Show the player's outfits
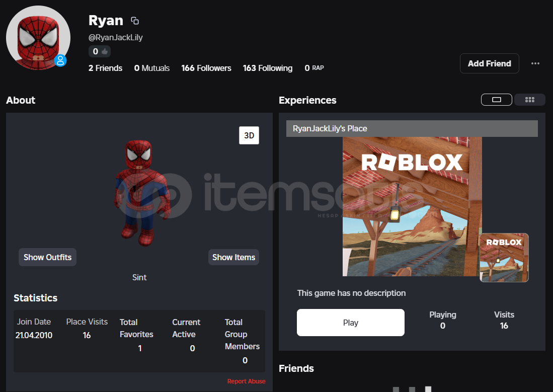 pyautogui.click(x=48, y=257)
